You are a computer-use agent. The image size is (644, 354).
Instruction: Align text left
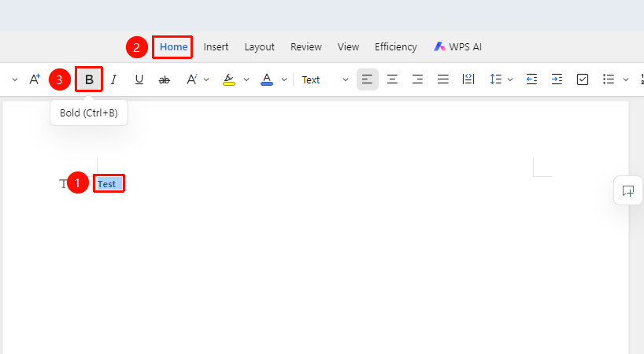coord(367,79)
